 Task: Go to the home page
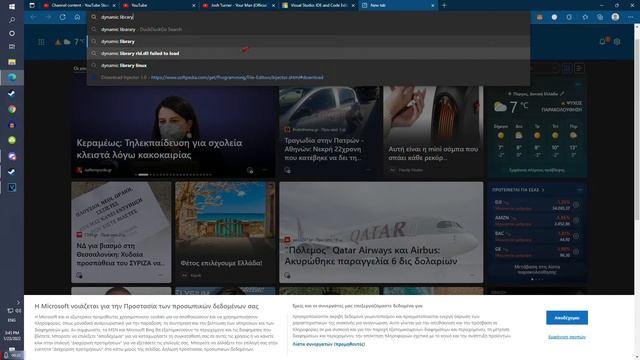coord(77,17)
